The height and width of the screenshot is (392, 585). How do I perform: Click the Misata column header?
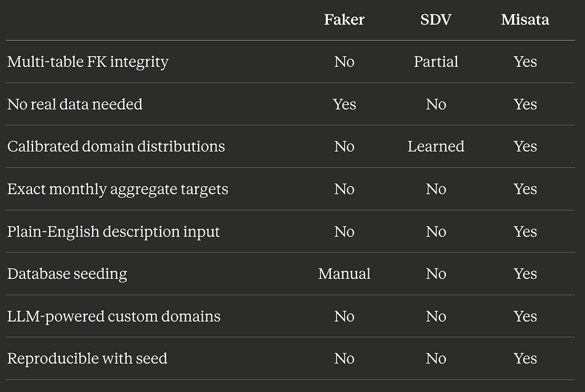[x=525, y=20]
